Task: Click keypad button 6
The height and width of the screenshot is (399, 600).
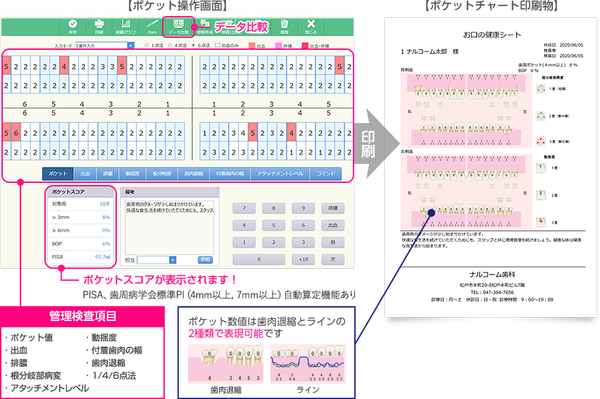Action: tap(303, 225)
